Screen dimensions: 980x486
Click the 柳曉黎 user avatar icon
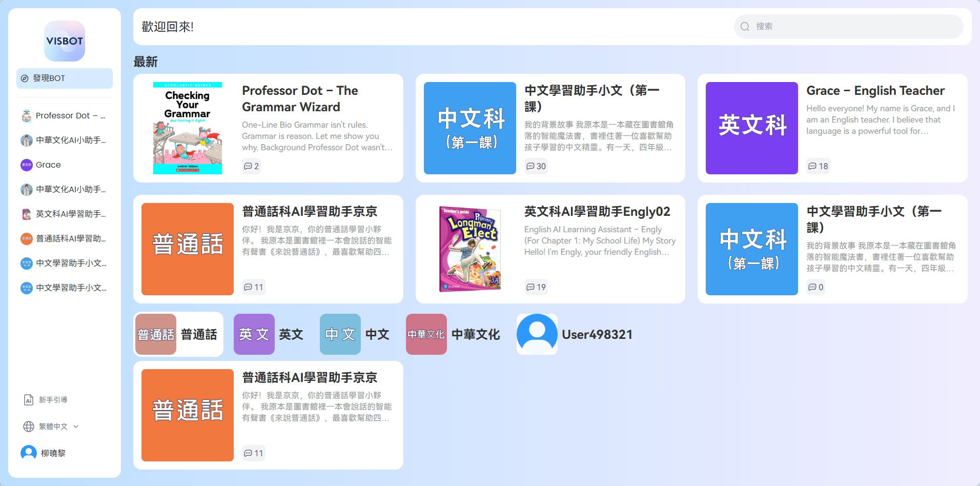coord(29,453)
